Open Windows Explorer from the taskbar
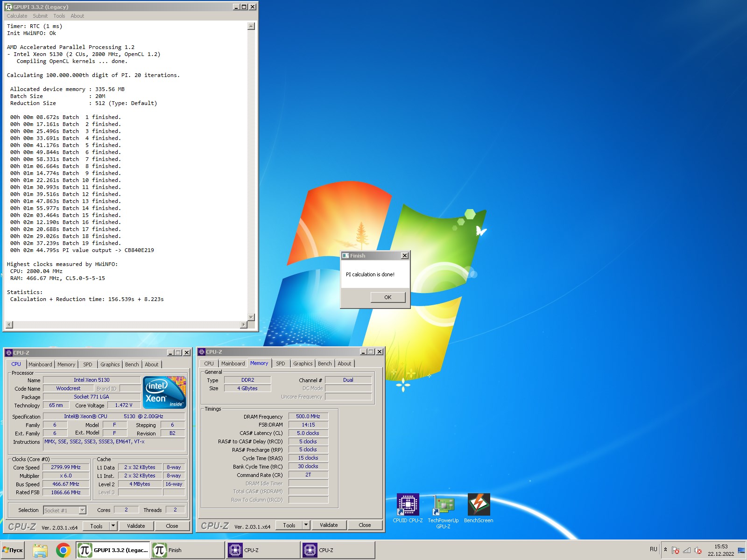747x560 pixels. pyautogui.click(x=40, y=550)
